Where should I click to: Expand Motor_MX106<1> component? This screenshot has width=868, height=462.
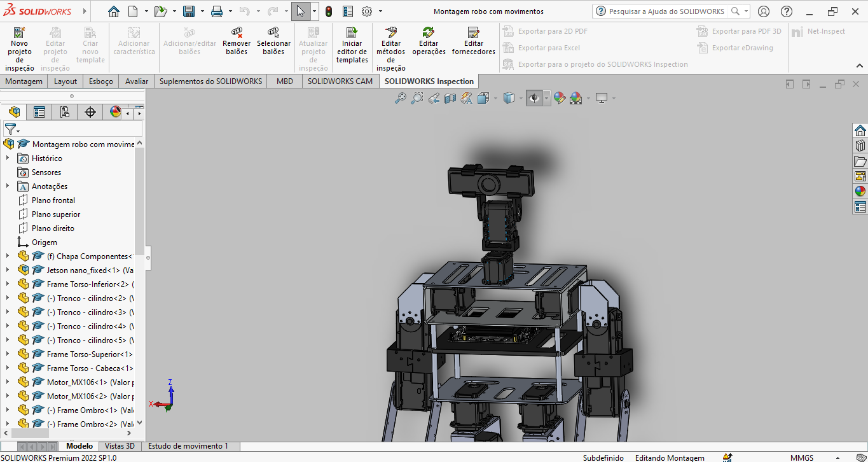tap(8, 382)
